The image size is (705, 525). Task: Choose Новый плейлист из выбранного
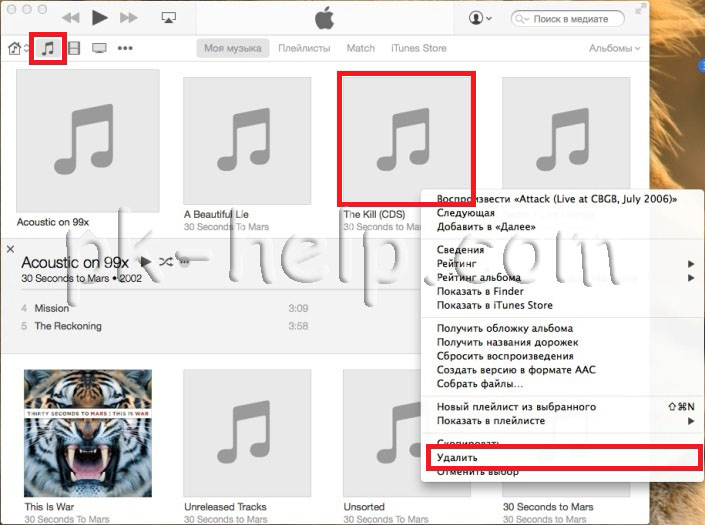[562, 407]
